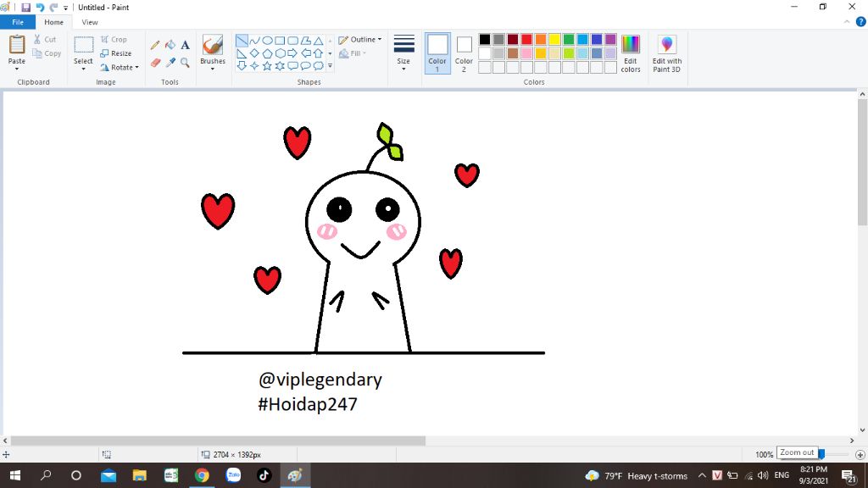The image size is (868, 488).
Task: Click the Brushes button icon
Action: 213,46
